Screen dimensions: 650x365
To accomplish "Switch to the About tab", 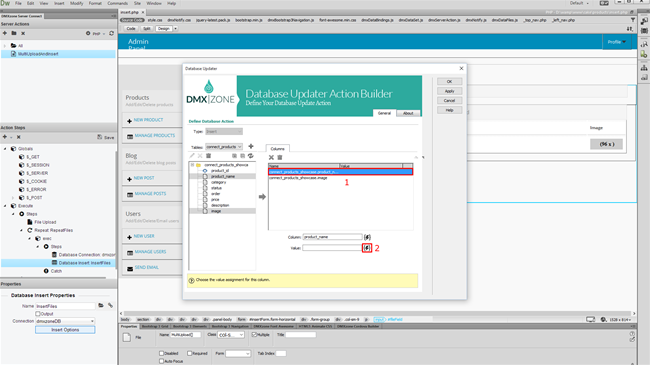I will (x=408, y=113).
